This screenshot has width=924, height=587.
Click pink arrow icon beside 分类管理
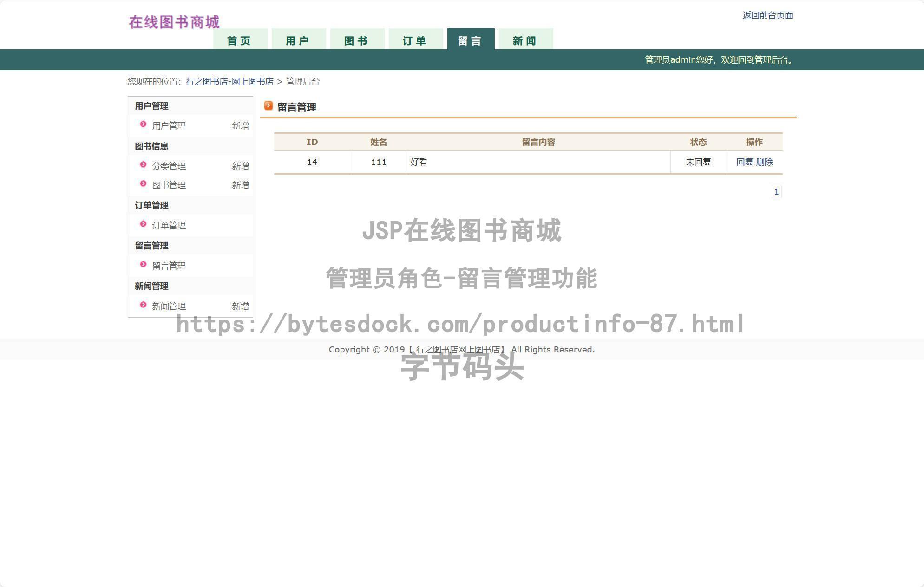(x=143, y=165)
